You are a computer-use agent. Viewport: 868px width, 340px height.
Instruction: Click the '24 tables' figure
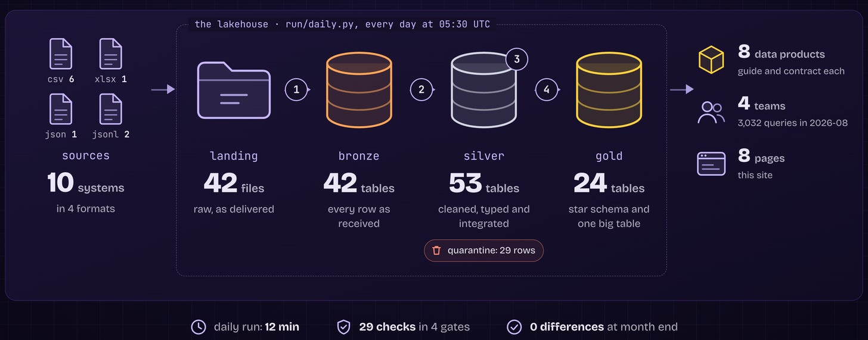coord(609,183)
